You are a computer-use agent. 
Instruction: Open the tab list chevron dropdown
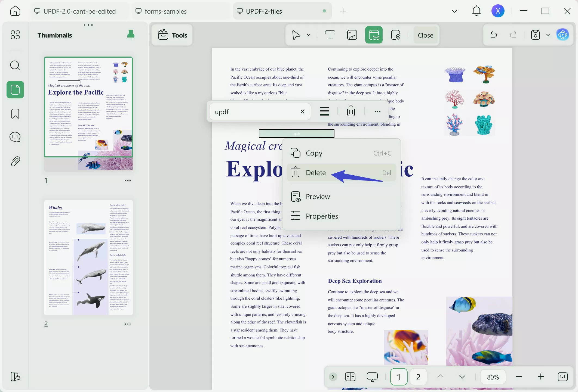pos(454,11)
